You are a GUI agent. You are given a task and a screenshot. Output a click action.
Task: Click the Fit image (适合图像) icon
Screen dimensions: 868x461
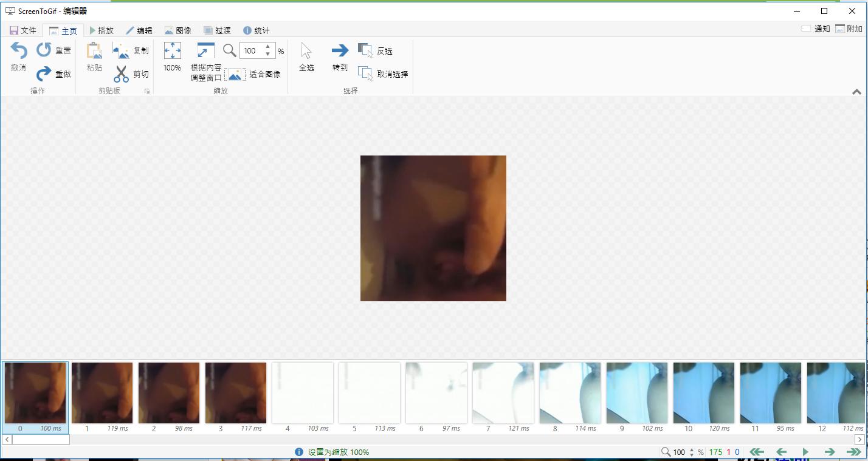(x=235, y=74)
